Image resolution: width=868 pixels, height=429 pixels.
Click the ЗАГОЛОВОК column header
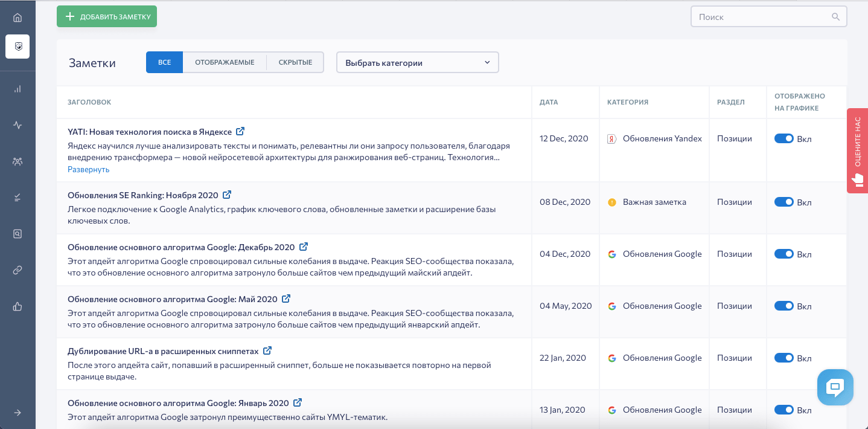(x=89, y=102)
